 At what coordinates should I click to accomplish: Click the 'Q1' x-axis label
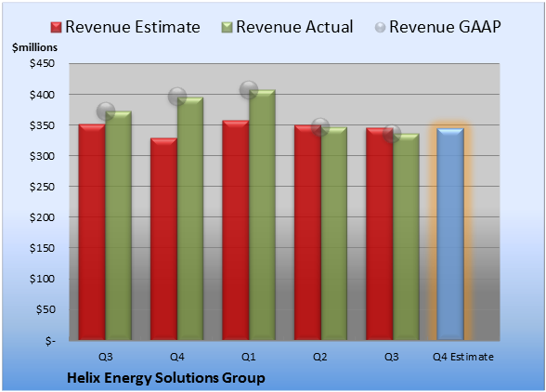(249, 357)
